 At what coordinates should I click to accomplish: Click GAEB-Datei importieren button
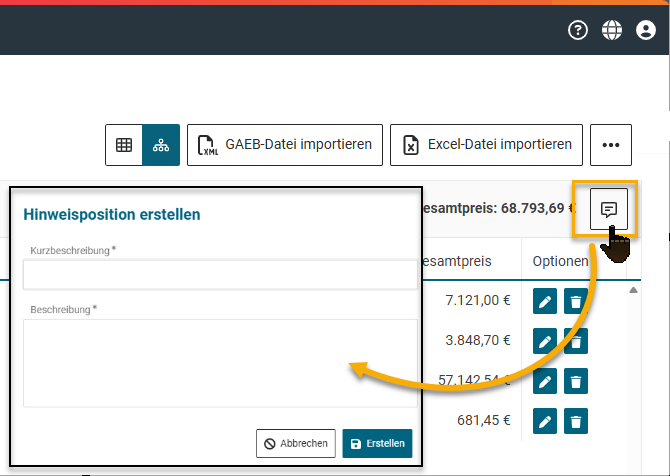[284, 145]
